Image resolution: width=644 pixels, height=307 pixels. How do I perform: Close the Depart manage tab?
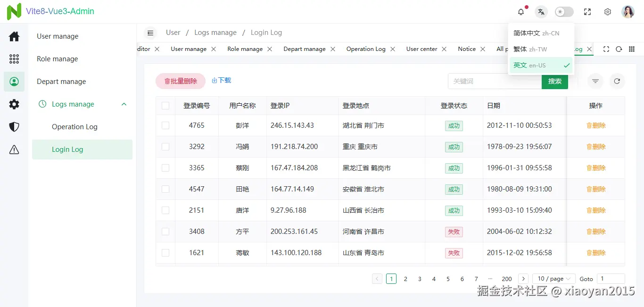tap(333, 49)
